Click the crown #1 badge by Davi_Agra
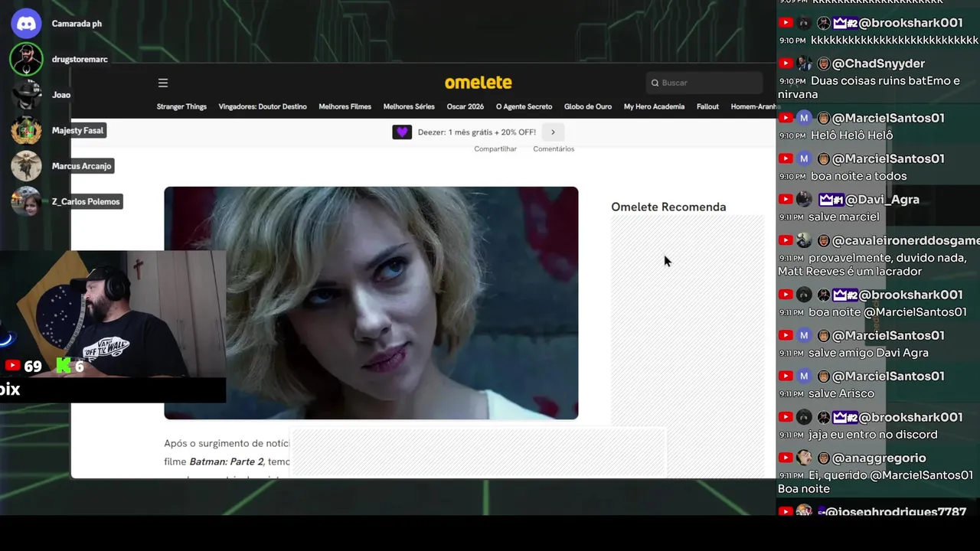 tap(831, 200)
